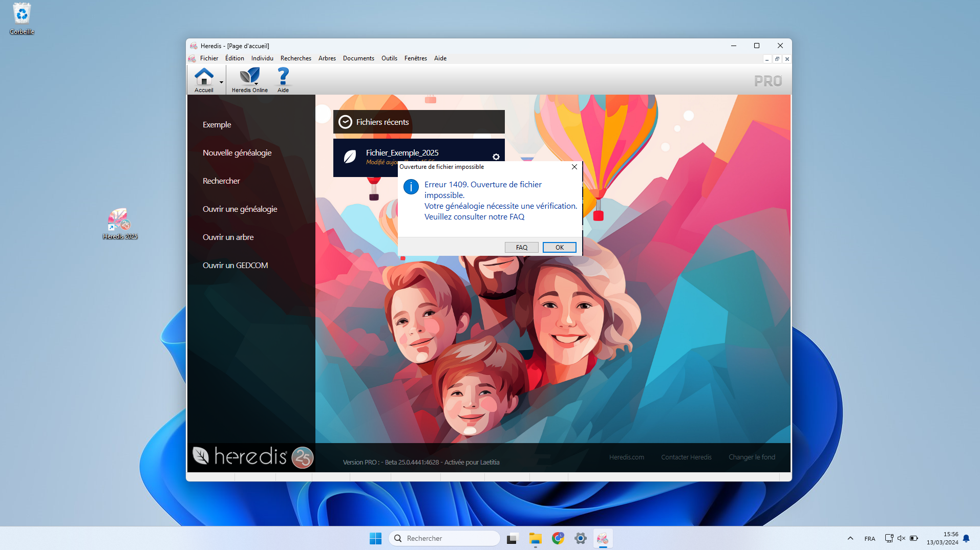This screenshot has width=980, height=550.
Task: Open Heredis Online from the toolbar
Action: point(249,76)
